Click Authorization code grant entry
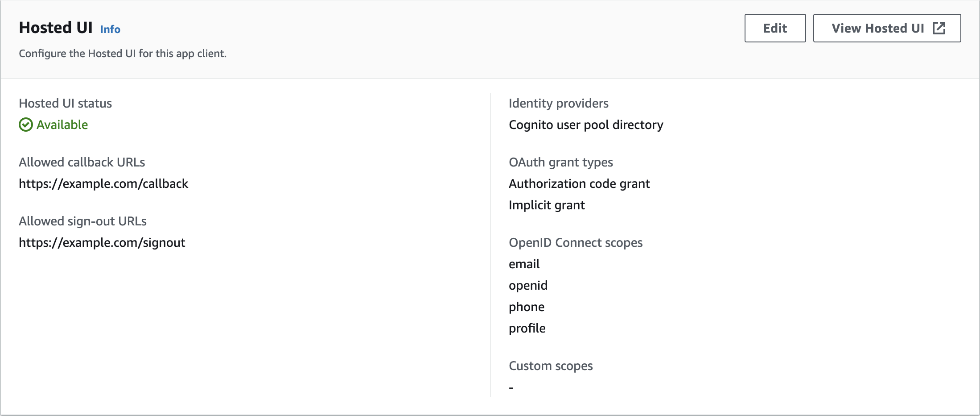The height and width of the screenshot is (416, 980). (579, 183)
